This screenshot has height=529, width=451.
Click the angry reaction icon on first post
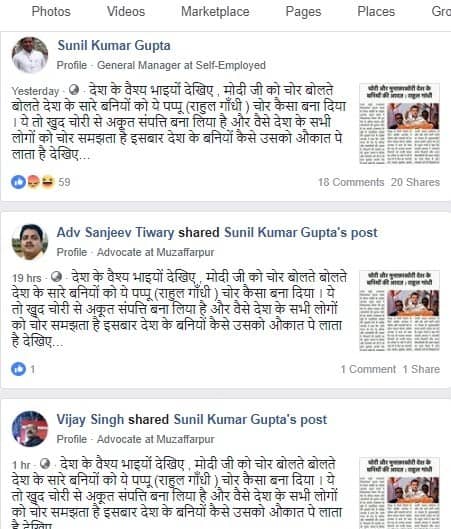[33, 182]
